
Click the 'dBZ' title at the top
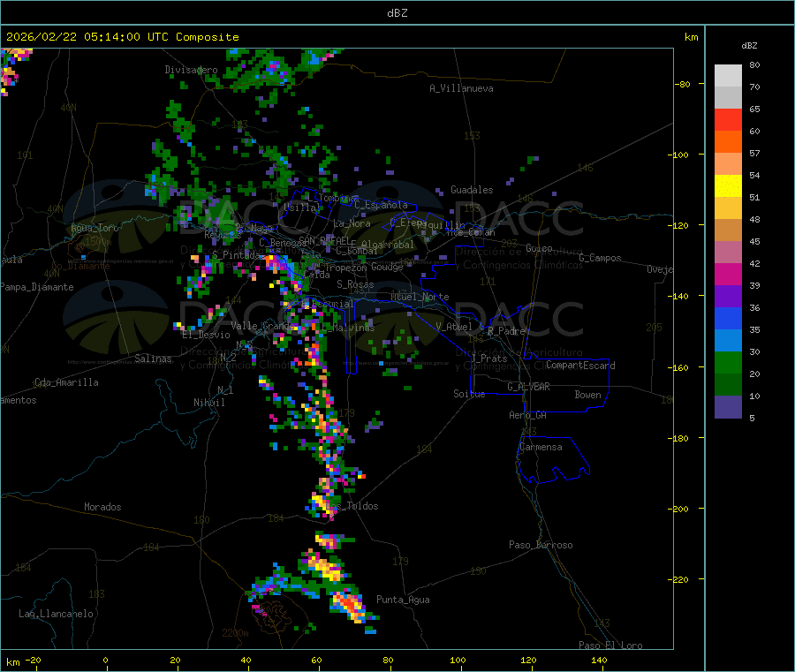[x=397, y=13]
